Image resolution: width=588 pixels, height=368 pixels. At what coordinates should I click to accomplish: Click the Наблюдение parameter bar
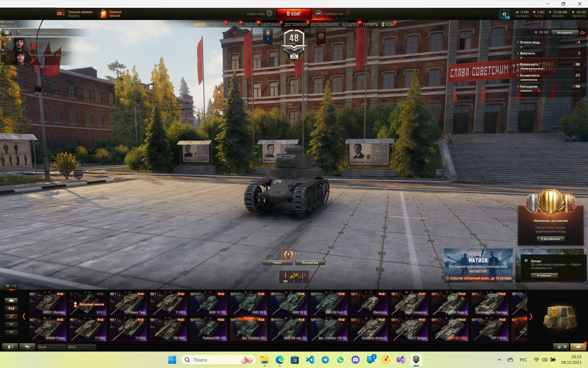(x=550, y=91)
